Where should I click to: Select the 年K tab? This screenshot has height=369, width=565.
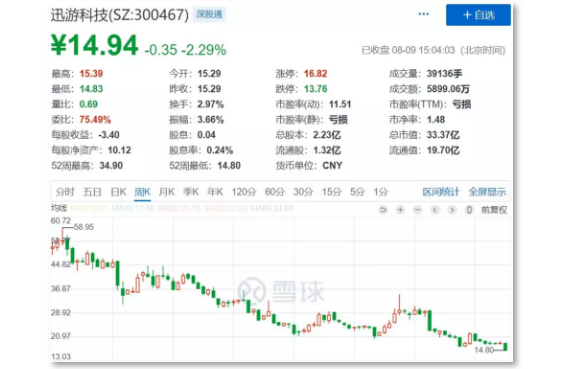215,192
